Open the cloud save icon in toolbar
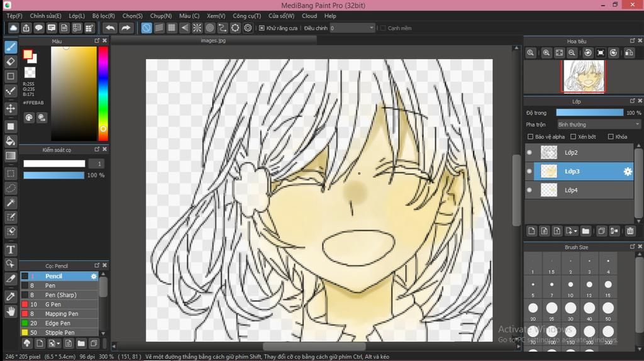The height and width of the screenshot is (361, 644). (x=13, y=28)
